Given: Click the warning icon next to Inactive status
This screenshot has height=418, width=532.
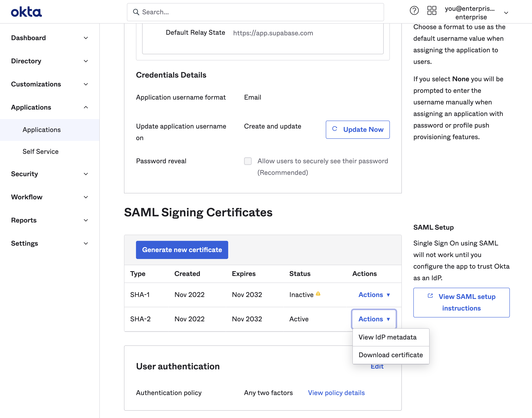Looking at the screenshot, I should pos(318,294).
